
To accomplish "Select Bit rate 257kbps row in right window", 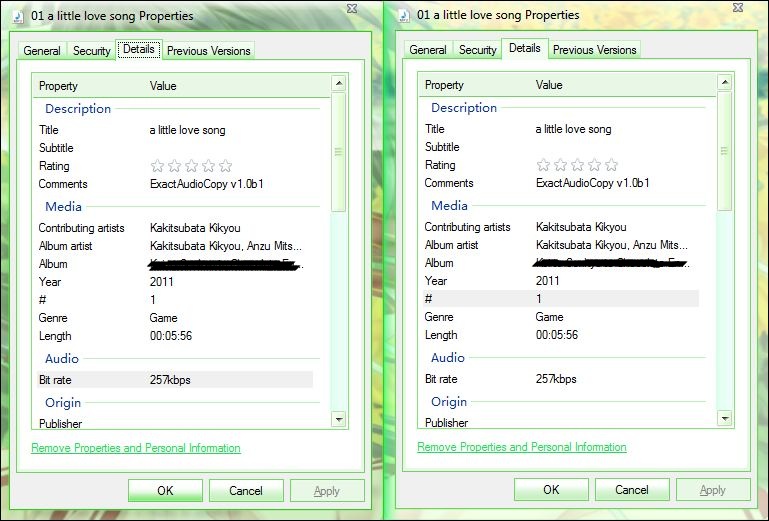I will point(561,379).
